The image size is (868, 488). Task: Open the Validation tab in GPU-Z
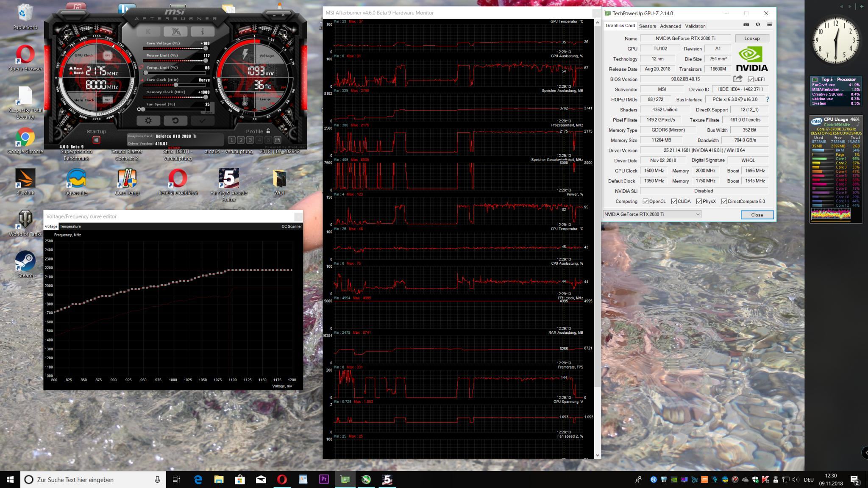[695, 26]
